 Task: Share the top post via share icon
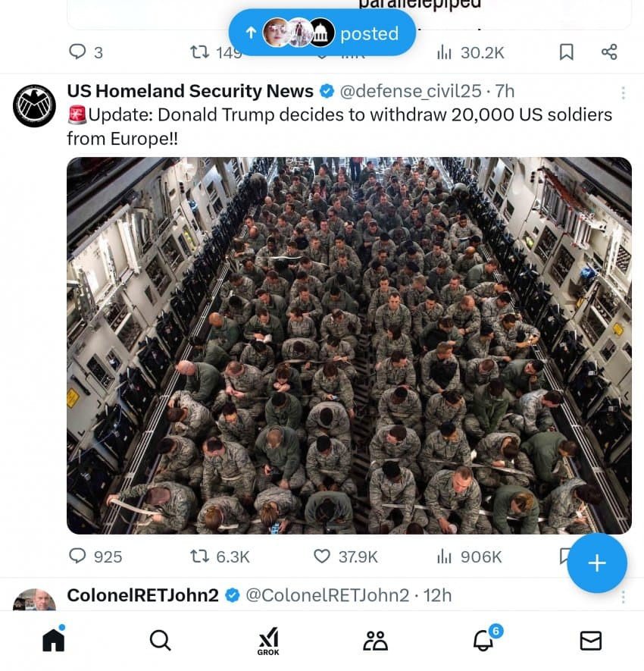pyautogui.click(x=609, y=52)
